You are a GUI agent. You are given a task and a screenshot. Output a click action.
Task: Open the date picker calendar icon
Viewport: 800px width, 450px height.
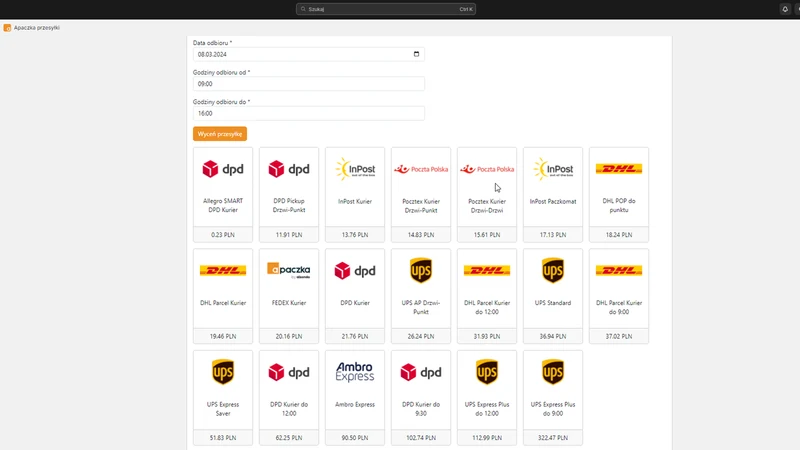(x=416, y=54)
